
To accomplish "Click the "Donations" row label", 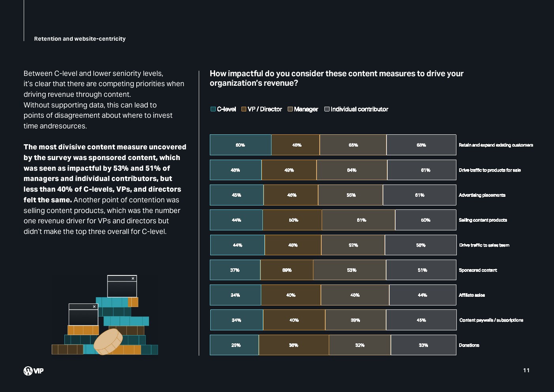I will click(x=469, y=345).
